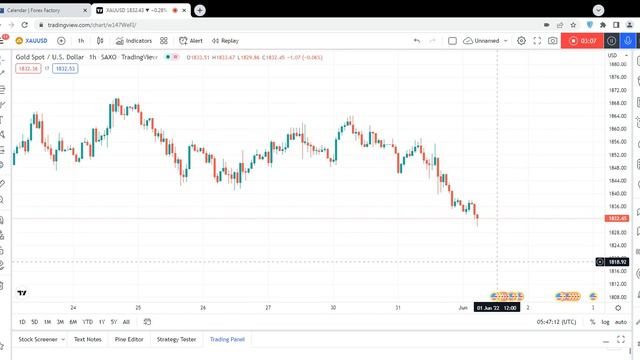
Task: Click the current price label 1832.45
Action: 617,219
